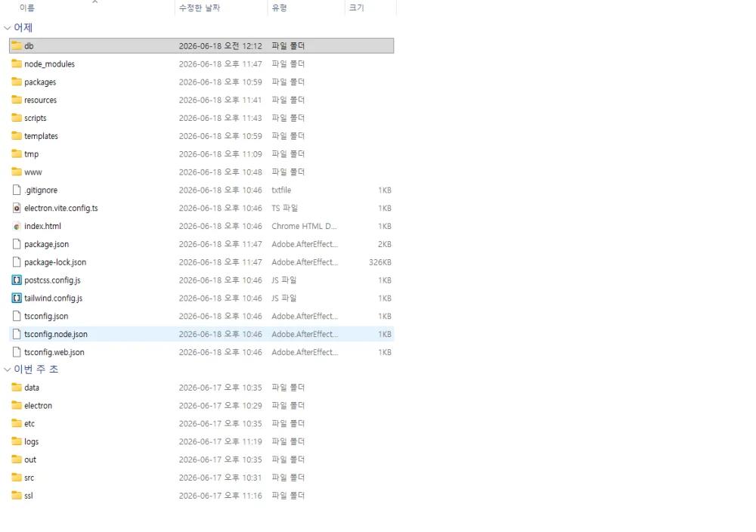This screenshot has width=756, height=532.
Task: Select the tsconfig.node.json file name
Action: pos(56,334)
